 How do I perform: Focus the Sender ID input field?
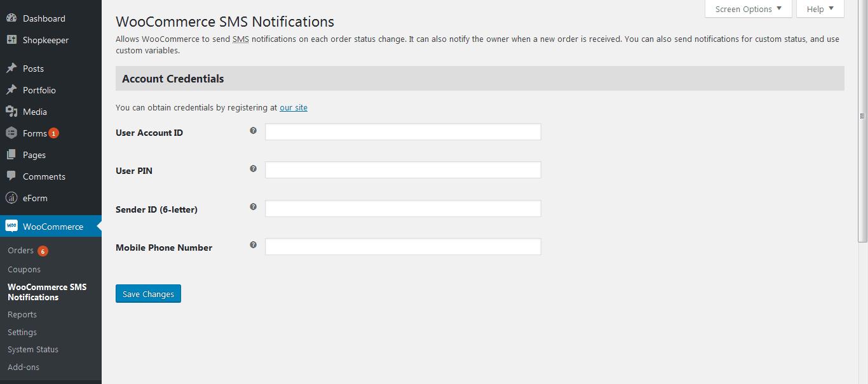coord(403,208)
